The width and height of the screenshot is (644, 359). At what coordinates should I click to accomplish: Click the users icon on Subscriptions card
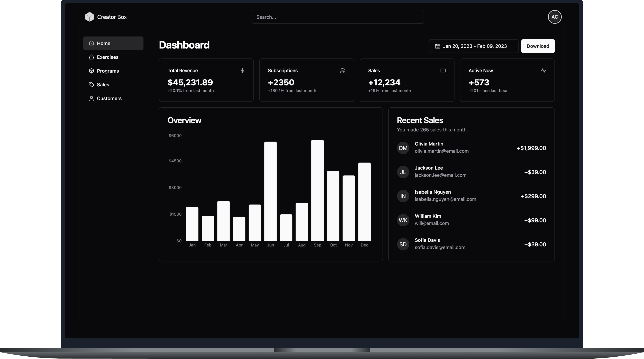click(343, 70)
